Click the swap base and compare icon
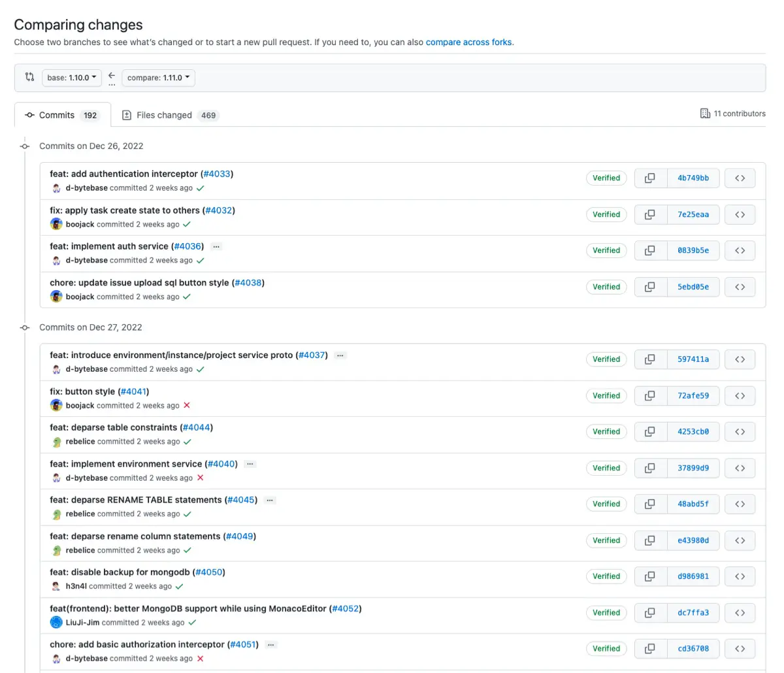The image size is (784, 673). coord(29,77)
